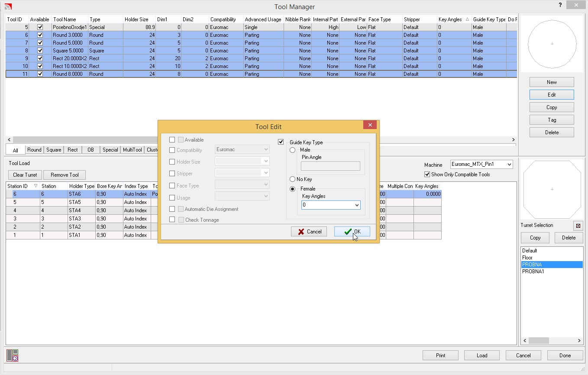Image resolution: width=588 pixels, height=375 pixels.
Task: Click the right arrow of the tool list scrollbar
Action: (x=514, y=140)
